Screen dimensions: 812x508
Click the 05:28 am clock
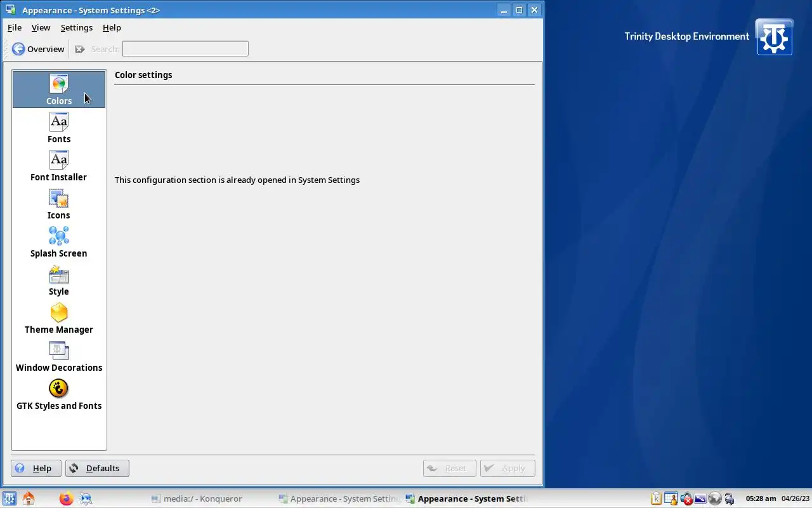(761, 498)
